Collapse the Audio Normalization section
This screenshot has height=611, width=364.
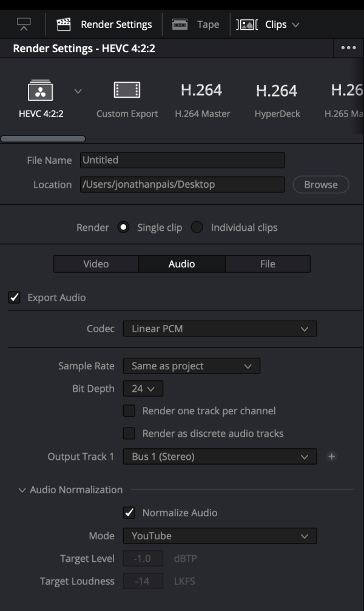(22, 490)
